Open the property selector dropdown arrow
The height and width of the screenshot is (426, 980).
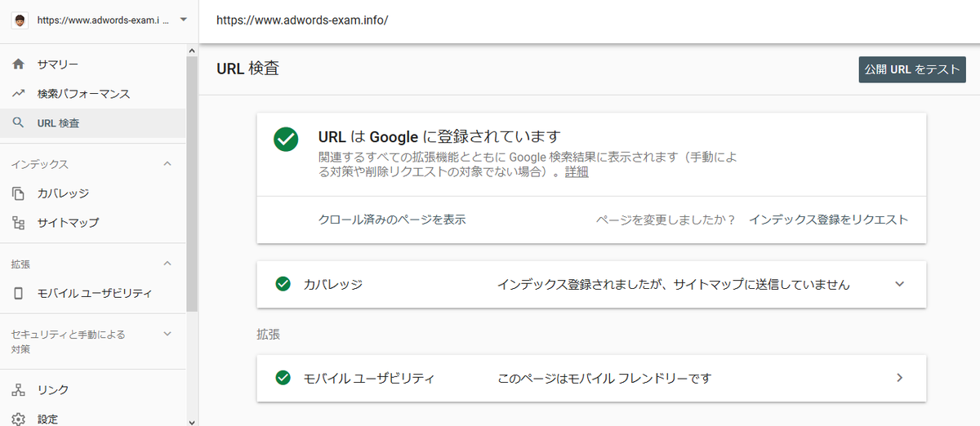point(182,20)
